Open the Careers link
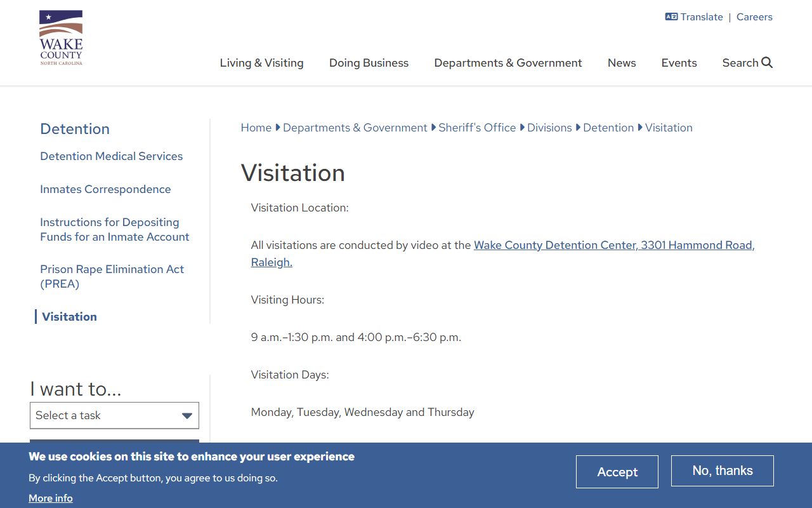812x508 pixels. 754,17
